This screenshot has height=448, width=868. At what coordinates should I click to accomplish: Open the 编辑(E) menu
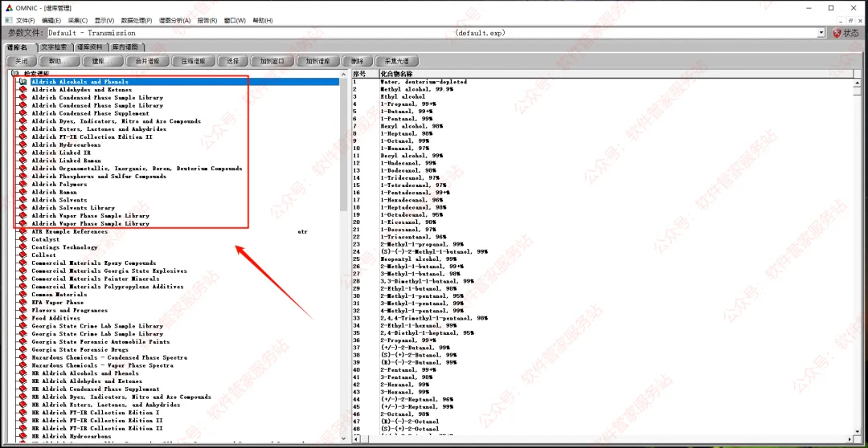pos(51,20)
